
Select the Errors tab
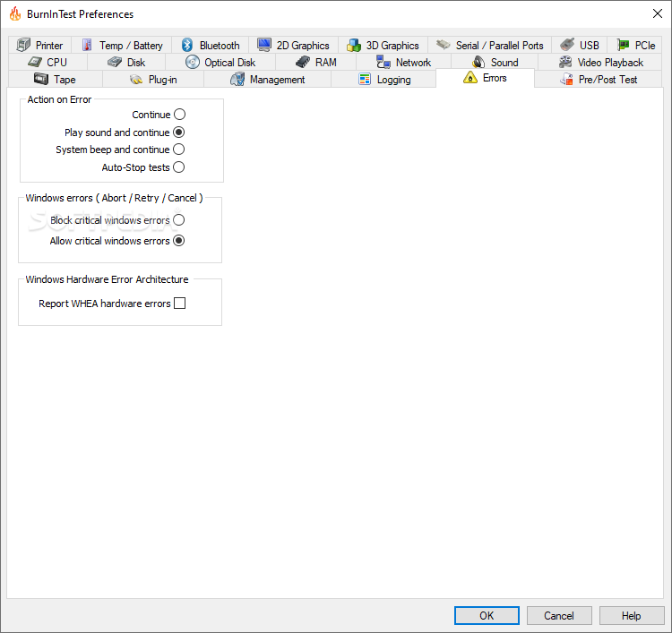coord(485,78)
